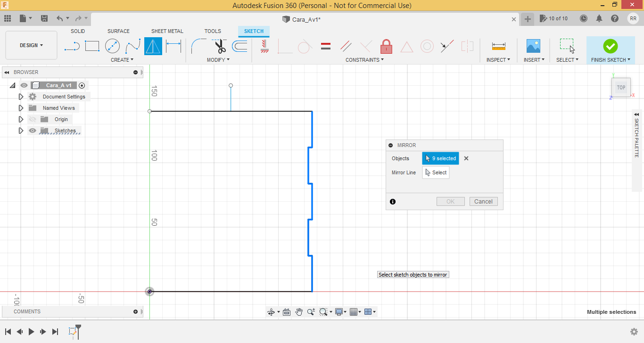This screenshot has height=343, width=644.
Task: Click the Insert Image icon
Action: (x=533, y=46)
